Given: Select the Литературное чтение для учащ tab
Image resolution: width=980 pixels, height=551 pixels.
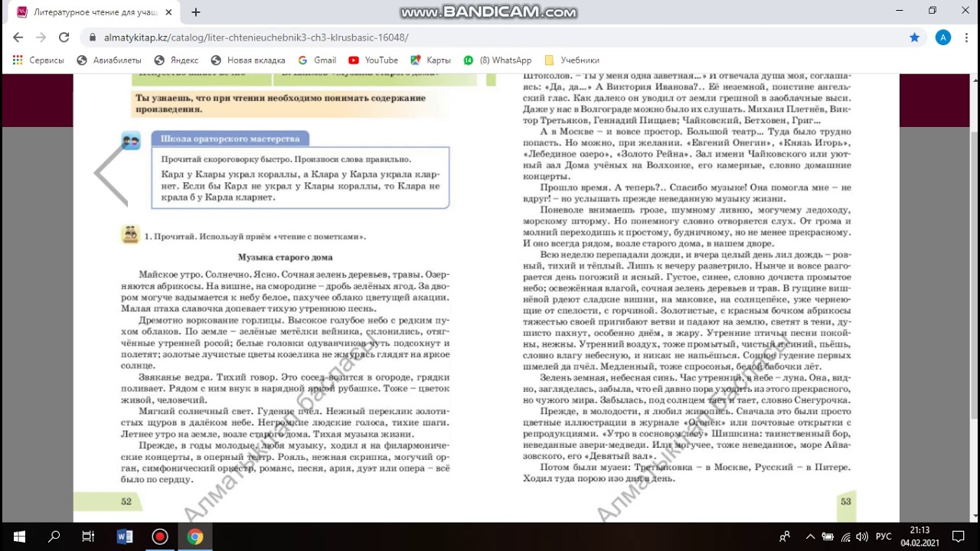Looking at the screenshot, I should click(96, 12).
